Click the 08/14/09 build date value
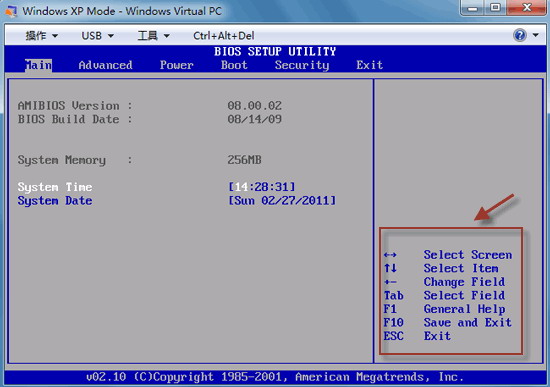Viewport: 550px width, 387px height. [255, 119]
